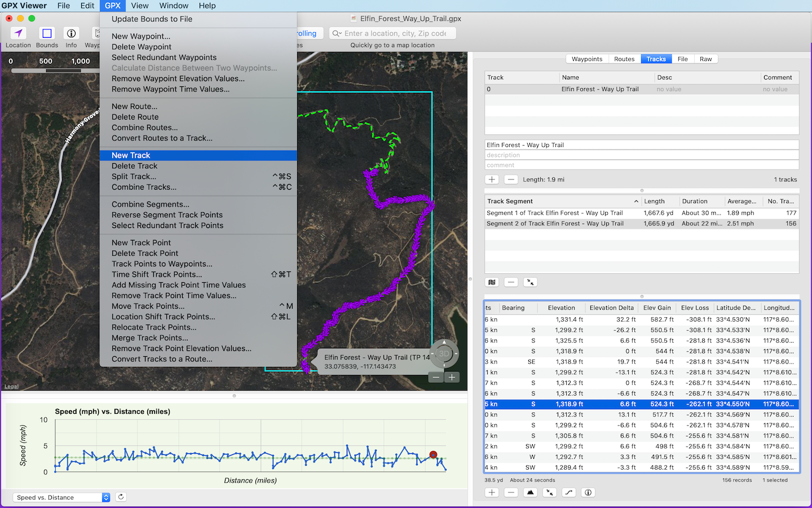The image size is (812, 508).
Task: Click the curved path icon below track points
Action: click(x=568, y=493)
